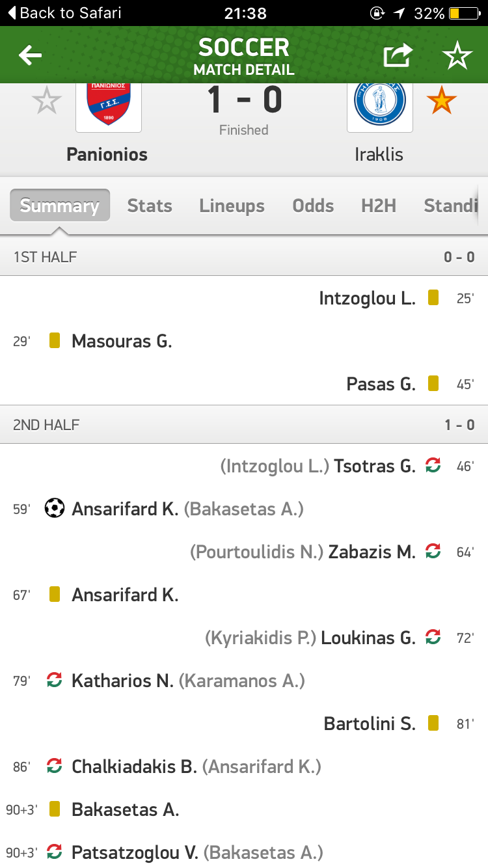Unfavorite Iraklis using the orange star
The height and width of the screenshot is (868, 488).
441,102
